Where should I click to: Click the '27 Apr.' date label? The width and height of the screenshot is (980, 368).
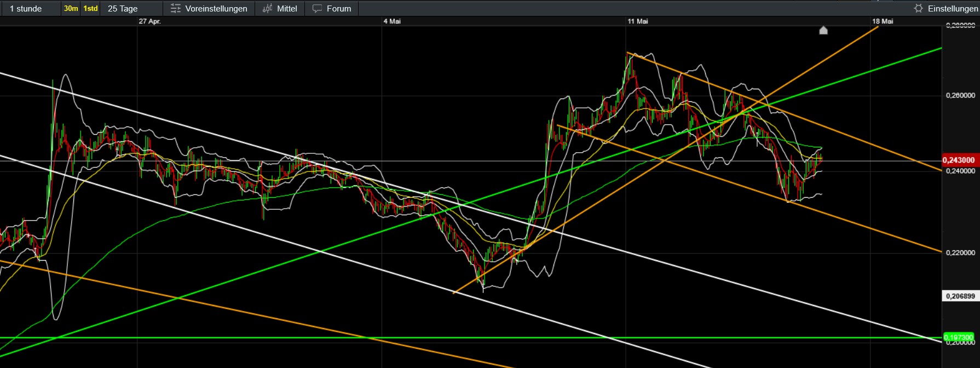point(149,21)
